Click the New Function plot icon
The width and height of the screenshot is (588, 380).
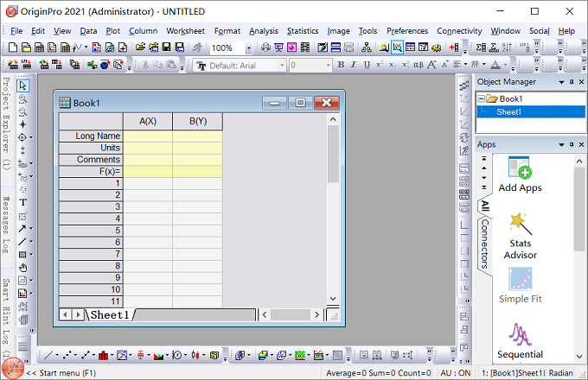click(78, 47)
